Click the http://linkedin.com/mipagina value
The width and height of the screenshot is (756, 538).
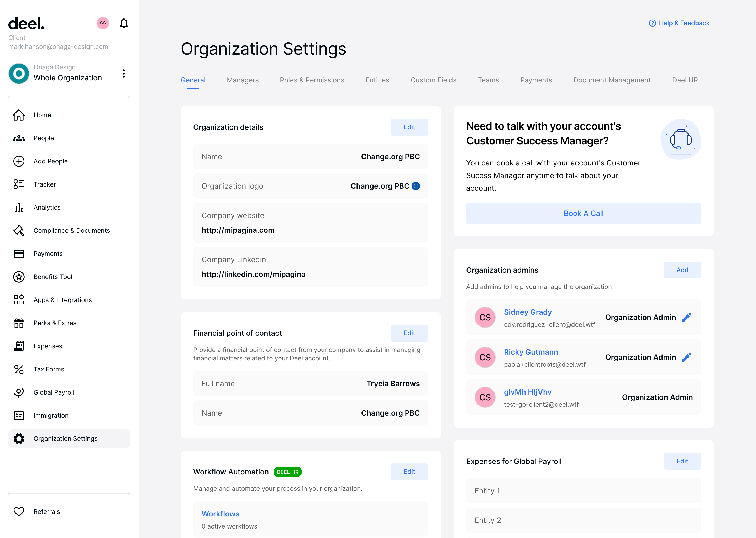[253, 274]
